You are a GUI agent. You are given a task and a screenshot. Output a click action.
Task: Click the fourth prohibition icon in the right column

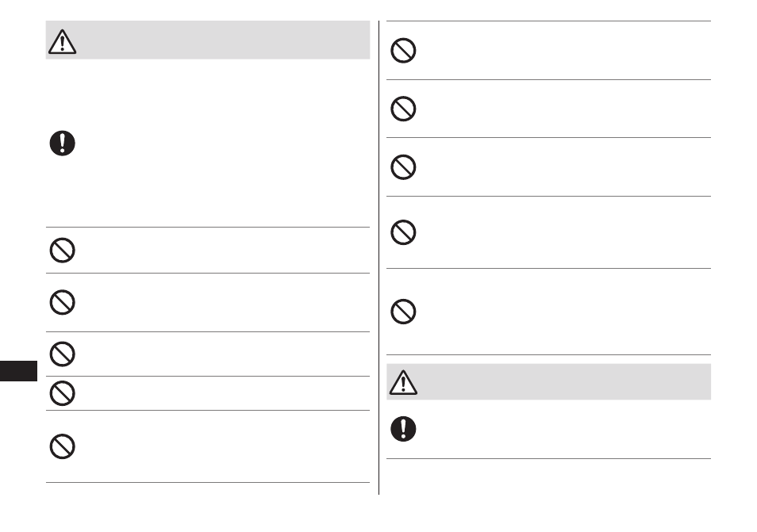403,232
